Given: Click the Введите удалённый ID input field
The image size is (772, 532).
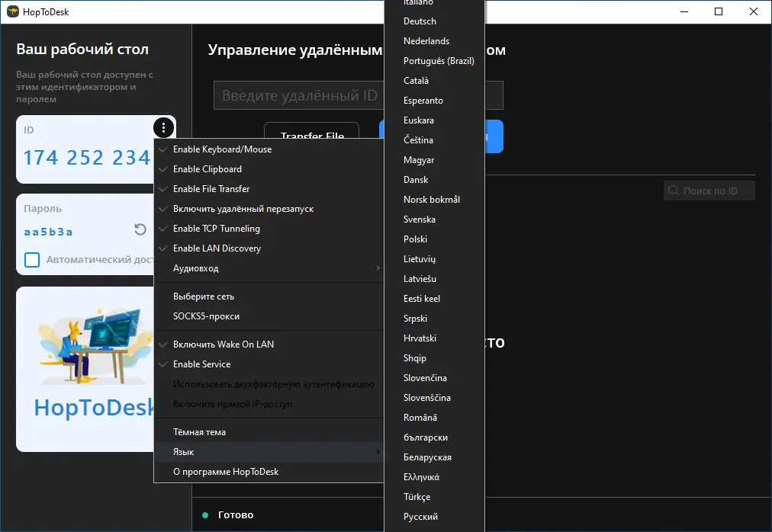Looking at the screenshot, I should tap(298, 95).
